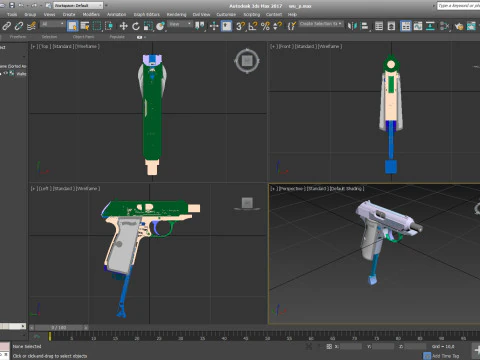Click the Align tool icon
This screenshot has height=360, width=480.
(x=365, y=26)
